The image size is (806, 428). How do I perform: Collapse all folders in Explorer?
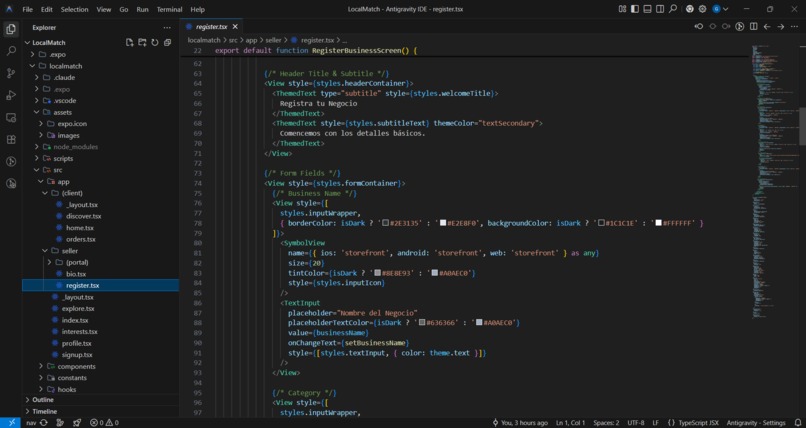(x=168, y=43)
